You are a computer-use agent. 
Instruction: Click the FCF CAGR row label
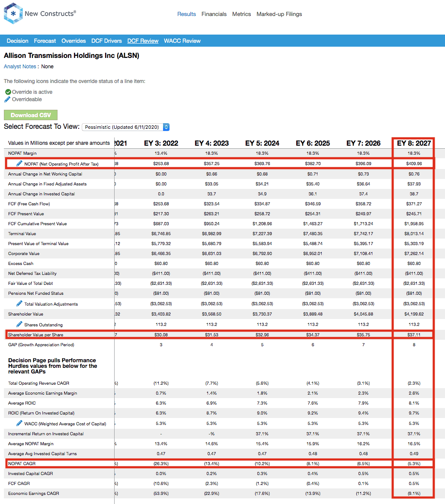click(19, 483)
